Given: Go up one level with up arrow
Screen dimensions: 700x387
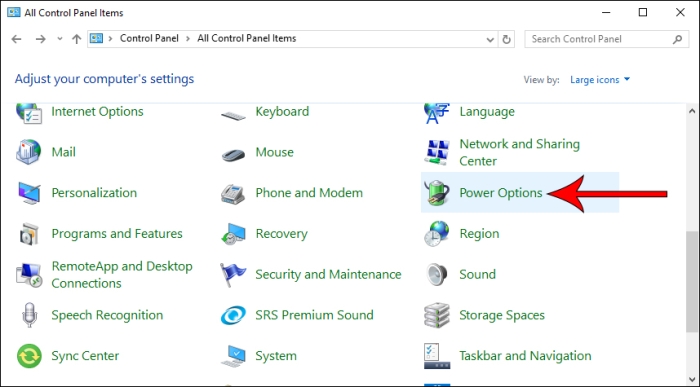Looking at the screenshot, I should 76,39.
